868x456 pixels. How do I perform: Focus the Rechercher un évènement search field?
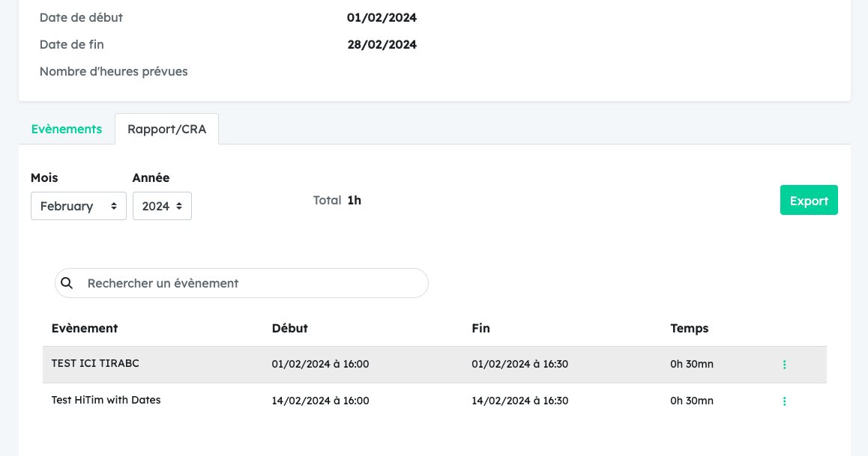point(241,283)
